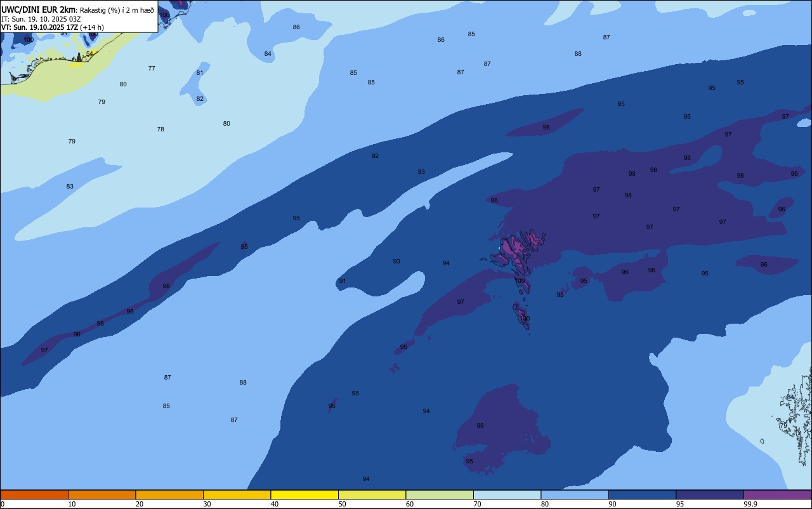Click the '54' humidity value on the map
This screenshot has width=812, height=509.
point(89,54)
